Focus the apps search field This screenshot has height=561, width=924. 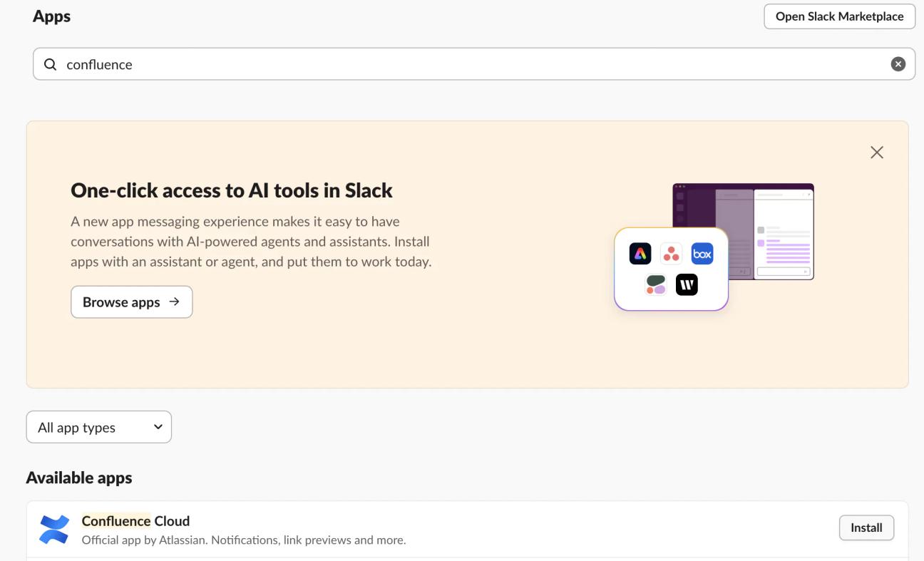(x=471, y=64)
